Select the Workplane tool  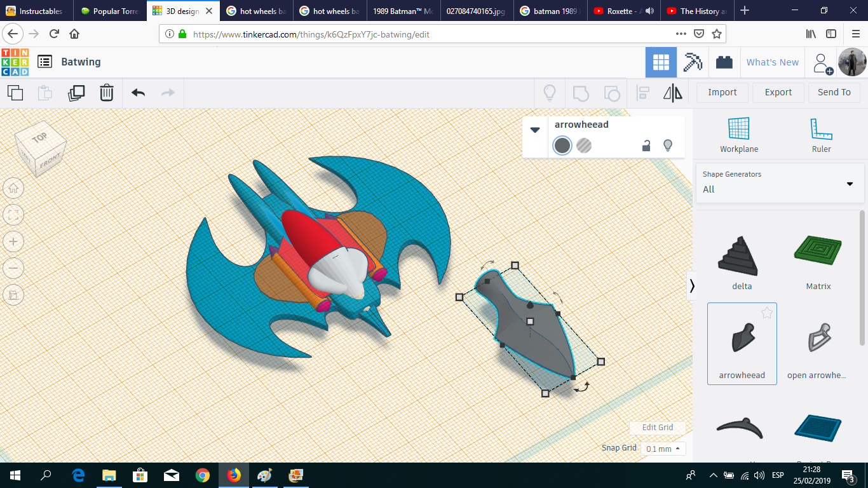click(x=739, y=135)
